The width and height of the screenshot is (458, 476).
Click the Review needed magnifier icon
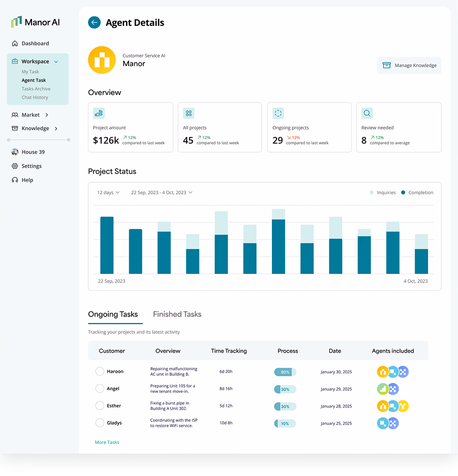[368, 113]
